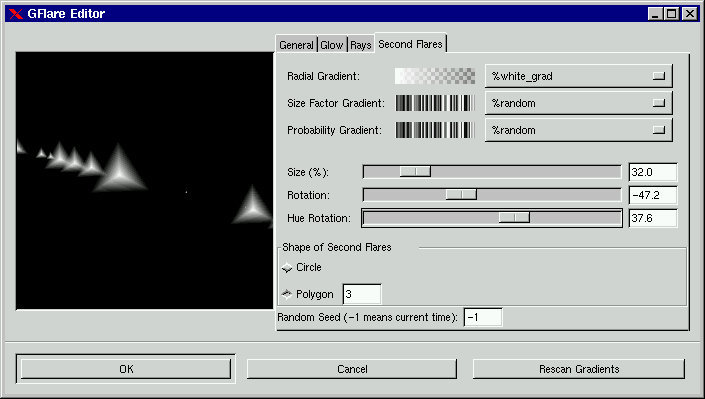This screenshot has height=399, width=705.
Task: Open the Radial Gradient %white_grad dropdown
Action: (579, 76)
